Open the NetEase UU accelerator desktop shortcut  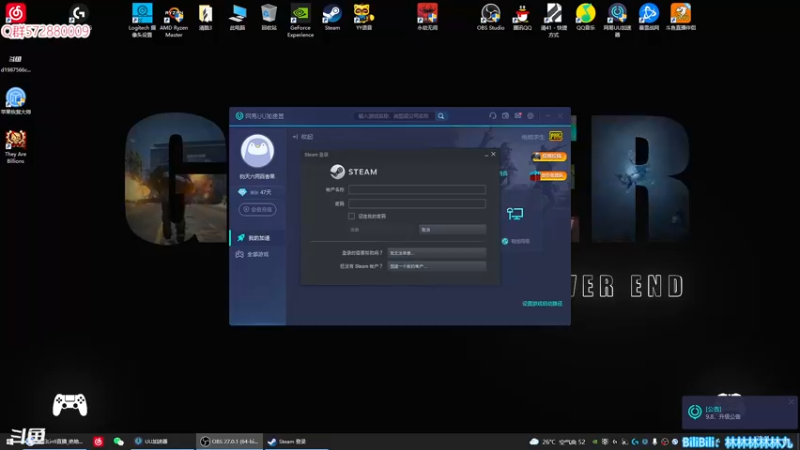click(x=617, y=20)
